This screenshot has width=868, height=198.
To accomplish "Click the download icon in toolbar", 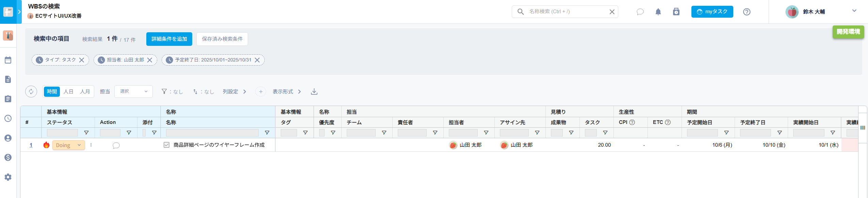I will [314, 92].
